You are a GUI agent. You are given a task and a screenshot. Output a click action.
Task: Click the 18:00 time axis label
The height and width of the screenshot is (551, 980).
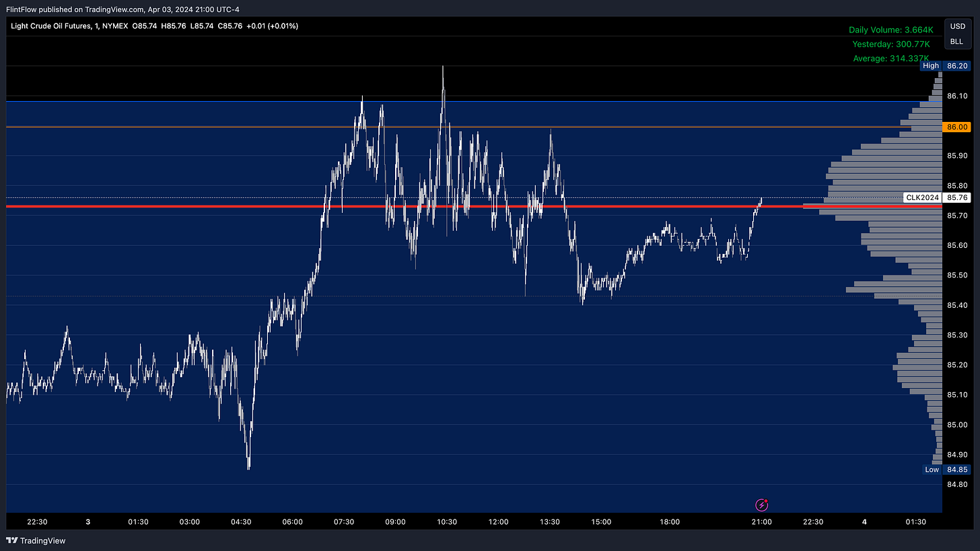tap(670, 522)
